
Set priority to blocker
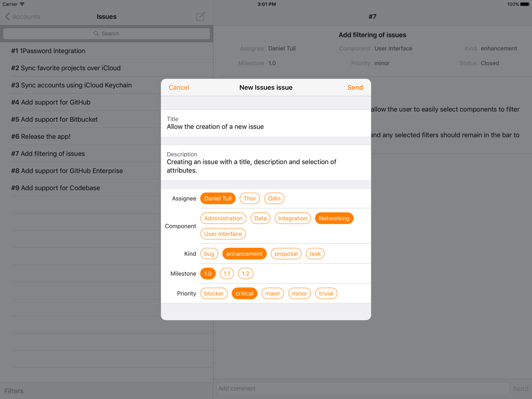(214, 294)
